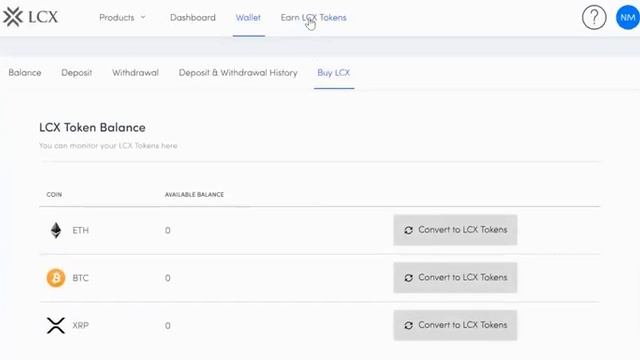Viewport: 640px width, 360px height.
Task: Convert BTC to LCX Tokens
Action: pos(455,278)
